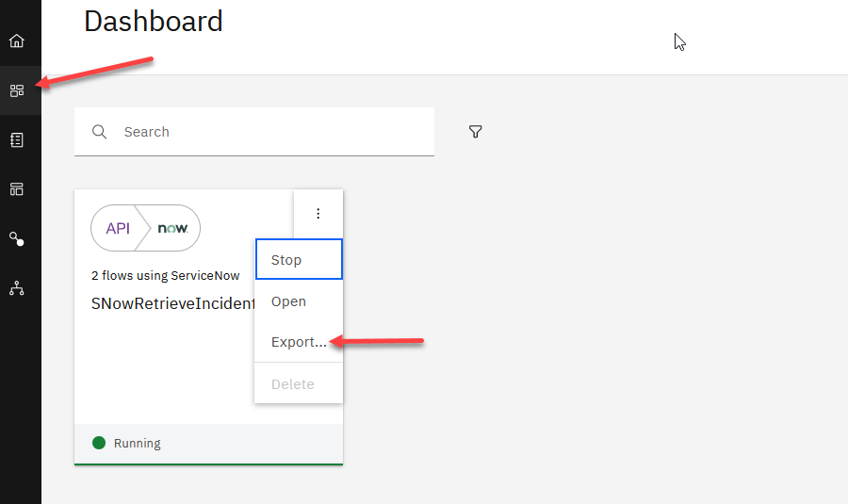
Task: Click the magnifier icon in search box
Action: (99, 132)
